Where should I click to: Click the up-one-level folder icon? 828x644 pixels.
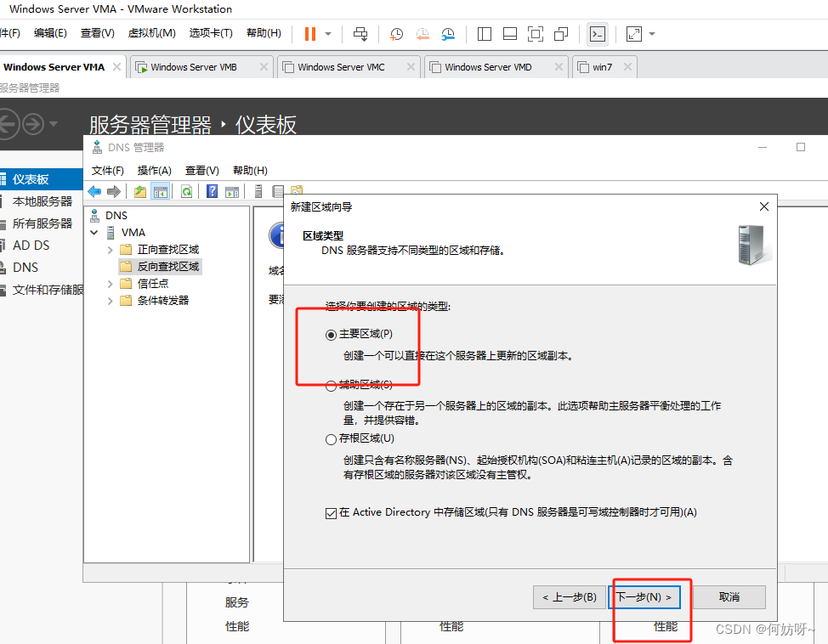[139, 192]
